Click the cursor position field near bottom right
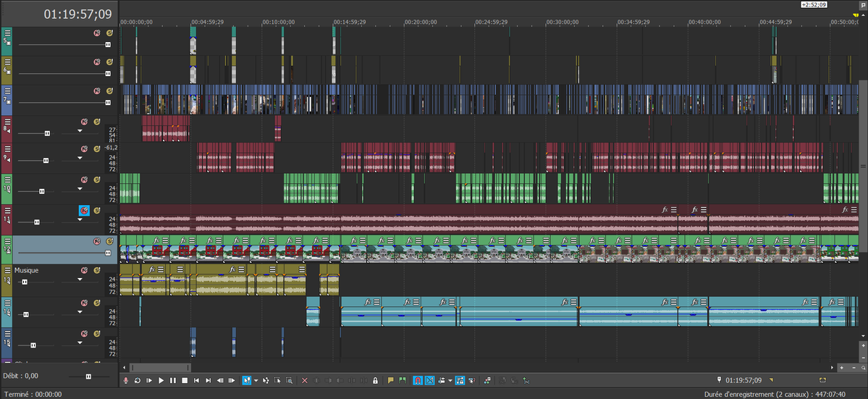The width and height of the screenshot is (868, 399). [x=743, y=380]
